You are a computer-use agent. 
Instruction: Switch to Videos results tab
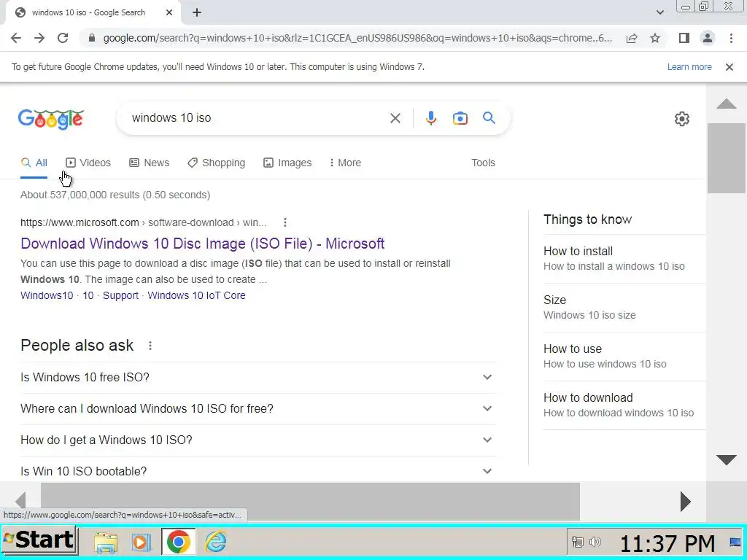88,163
